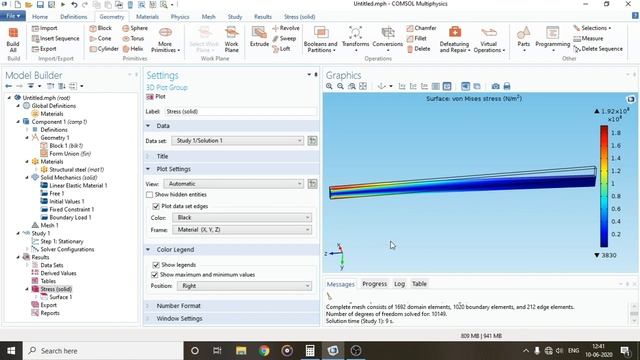Image resolution: width=640 pixels, height=360 pixels.
Task: Select the Cylinder primitive tool
Action: (x=104, y=49)
